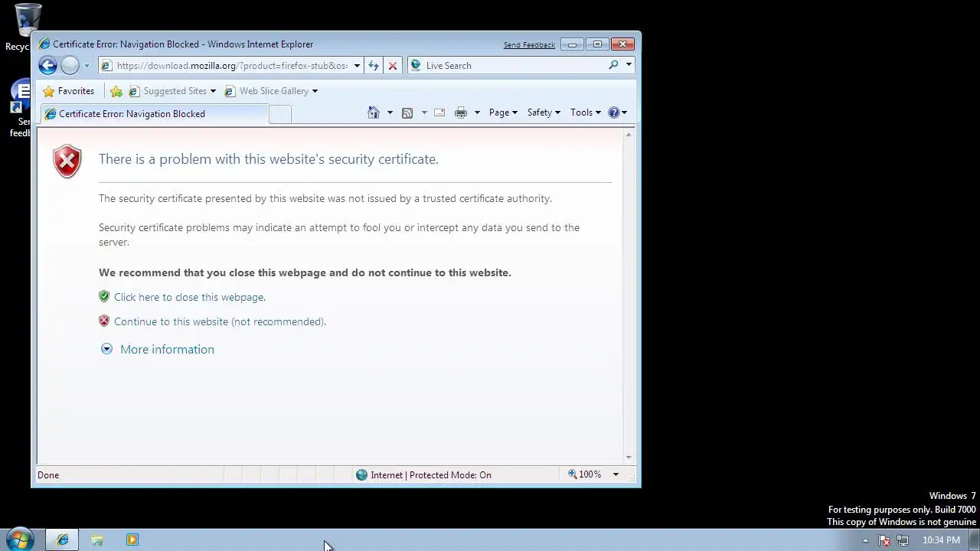Expand the More information section

coord(167,349)
